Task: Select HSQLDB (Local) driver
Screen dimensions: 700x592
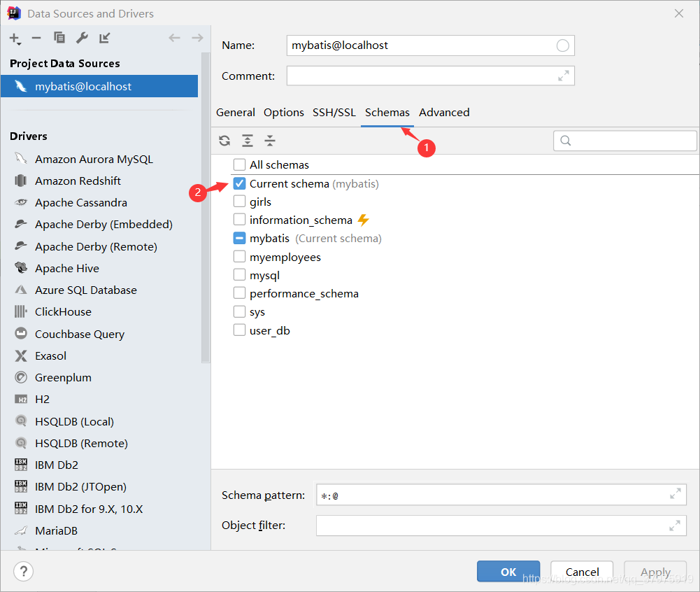Action: pos(75,421)
